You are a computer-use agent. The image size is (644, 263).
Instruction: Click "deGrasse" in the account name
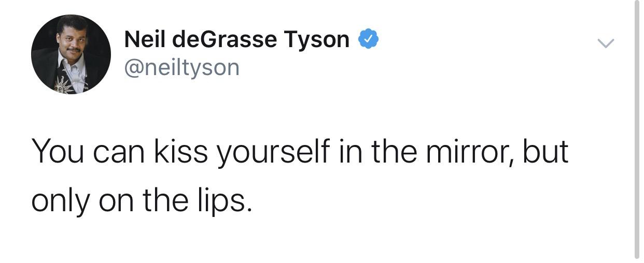[x=226, y=40]
